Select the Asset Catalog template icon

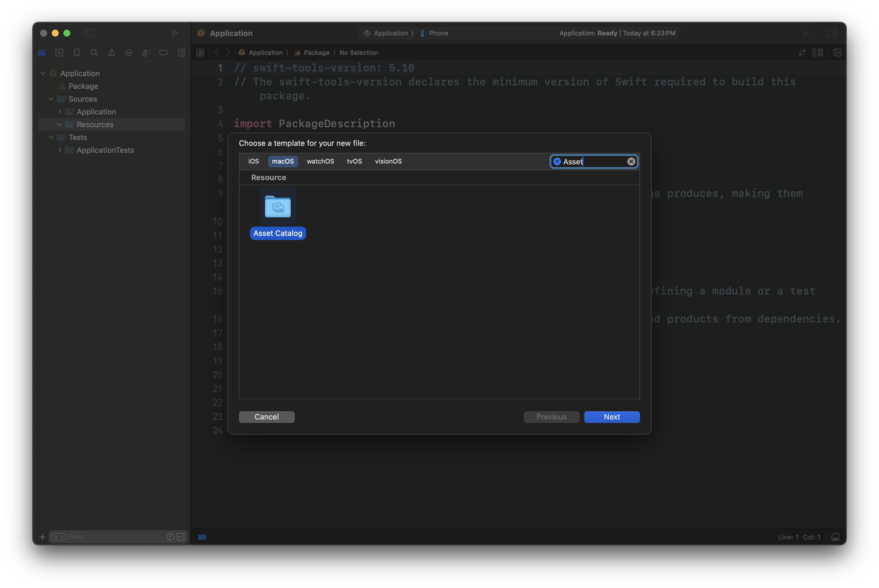278,207
